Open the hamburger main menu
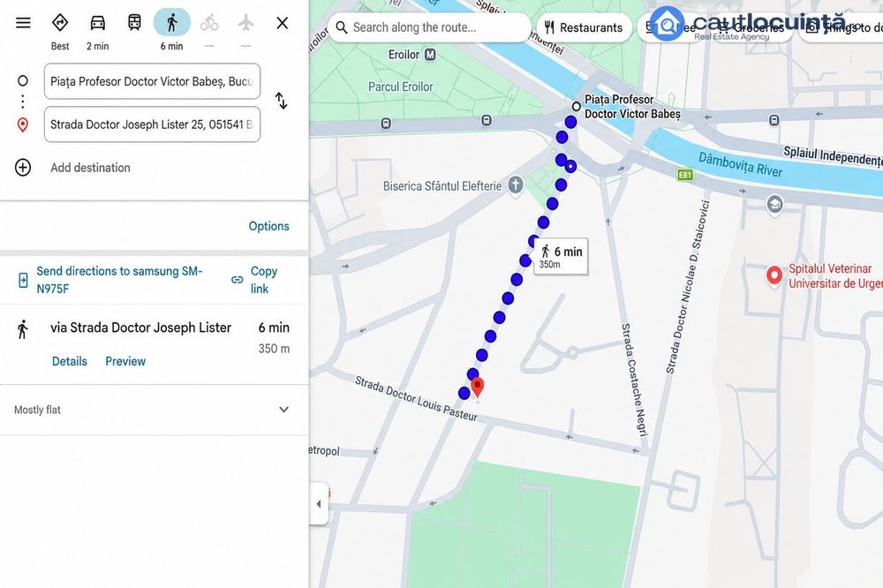Viewport: 883px width, 588px height. tap(23, 23)
